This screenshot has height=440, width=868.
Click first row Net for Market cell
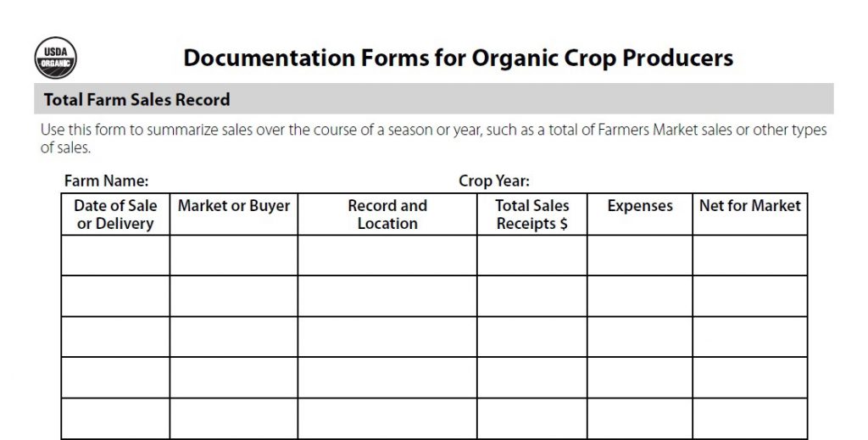tap(749, 255)
